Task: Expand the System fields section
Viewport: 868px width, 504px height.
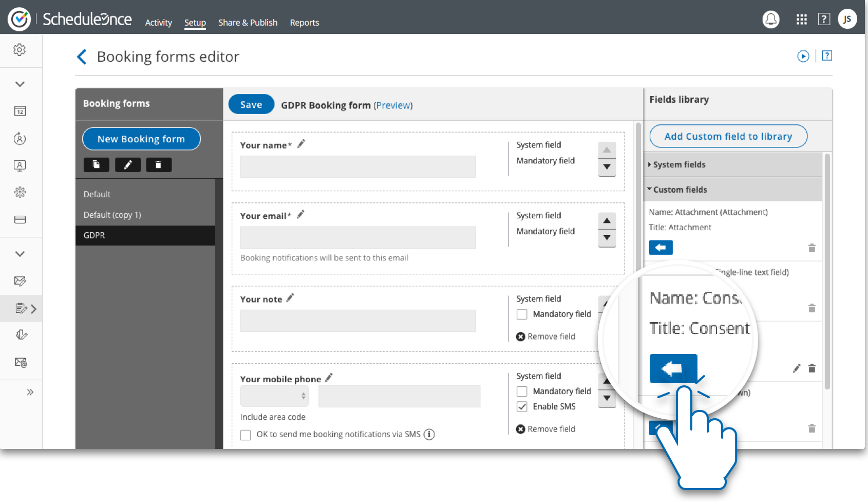Action: [x=679, y=164]
